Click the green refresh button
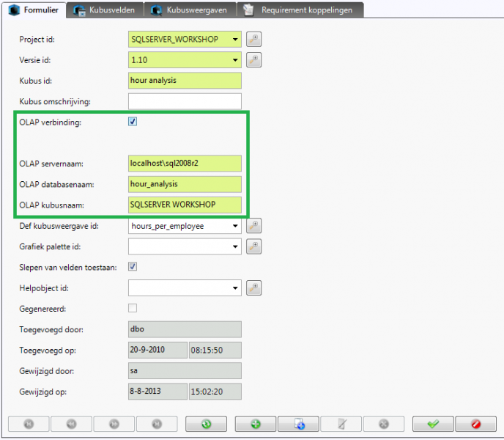 coord(206,424)
